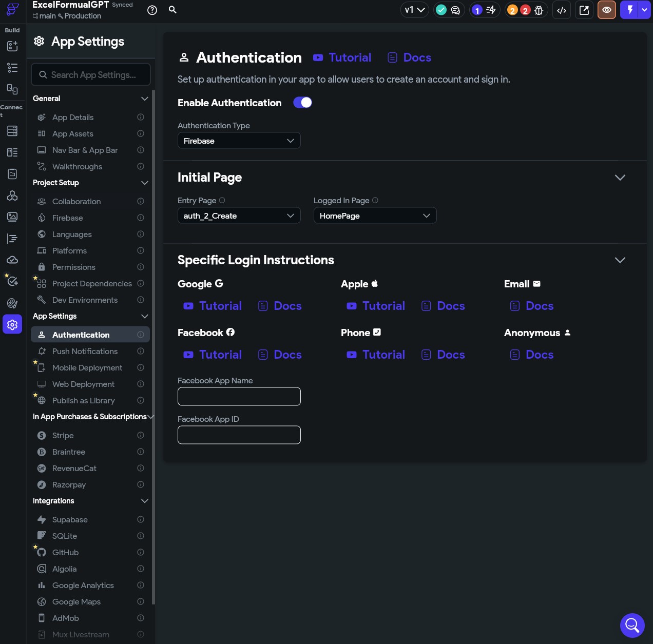Screen dimensions: 653x644
Task: Open the Apple Docs link
Action: click(443, 306)
